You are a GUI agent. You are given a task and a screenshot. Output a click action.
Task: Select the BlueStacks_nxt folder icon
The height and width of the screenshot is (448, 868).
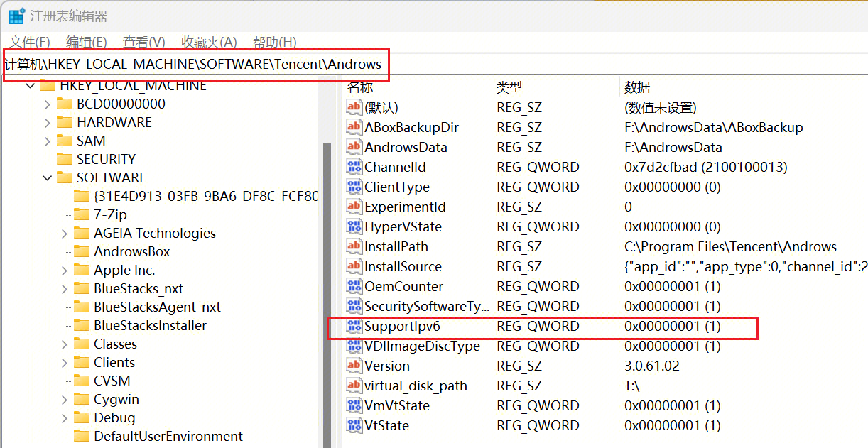(82, 288)
